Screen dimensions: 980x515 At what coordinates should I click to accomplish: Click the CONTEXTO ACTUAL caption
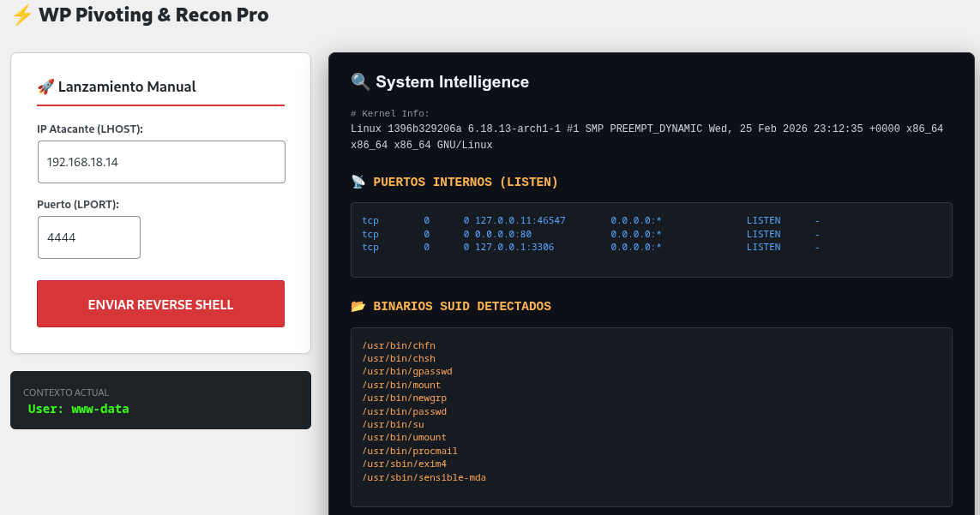pyautogui.click(x=66, y=392)
